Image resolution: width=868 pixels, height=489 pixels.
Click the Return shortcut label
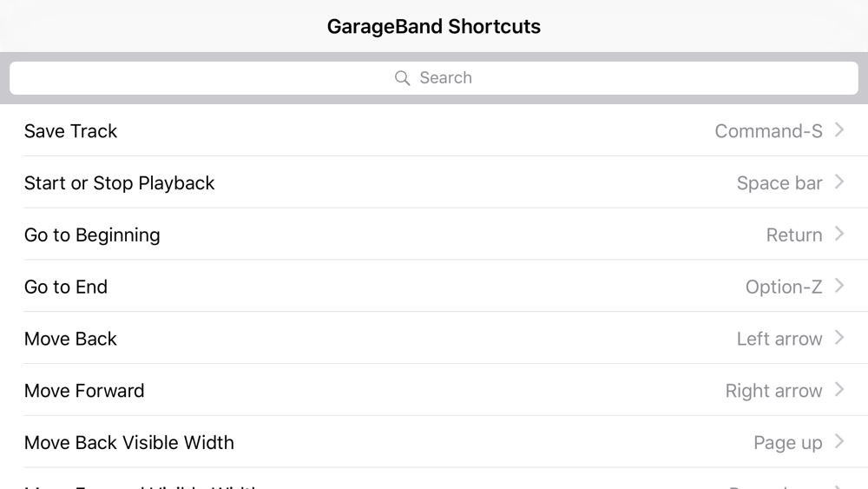[793, 235]
